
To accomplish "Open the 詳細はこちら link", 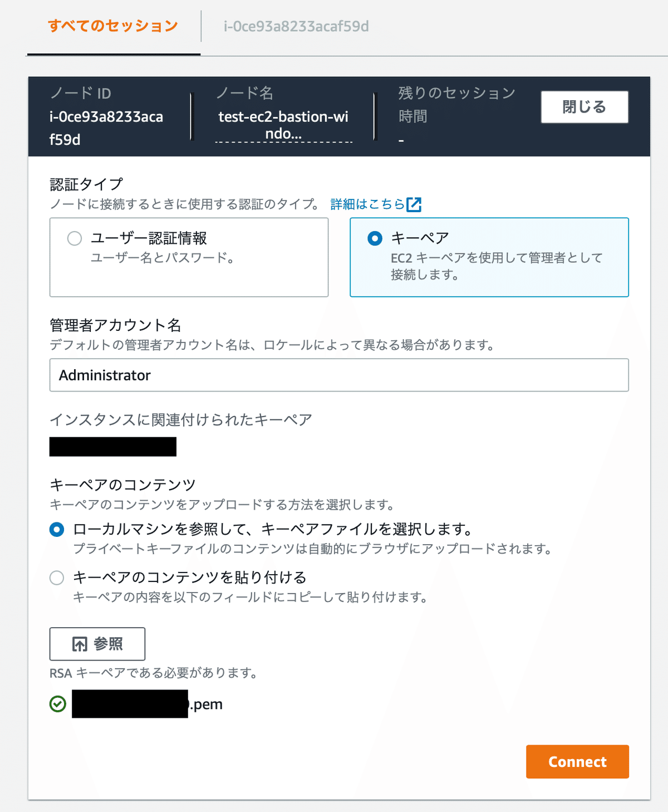I will pyautogui.click(x=367, y=204).
